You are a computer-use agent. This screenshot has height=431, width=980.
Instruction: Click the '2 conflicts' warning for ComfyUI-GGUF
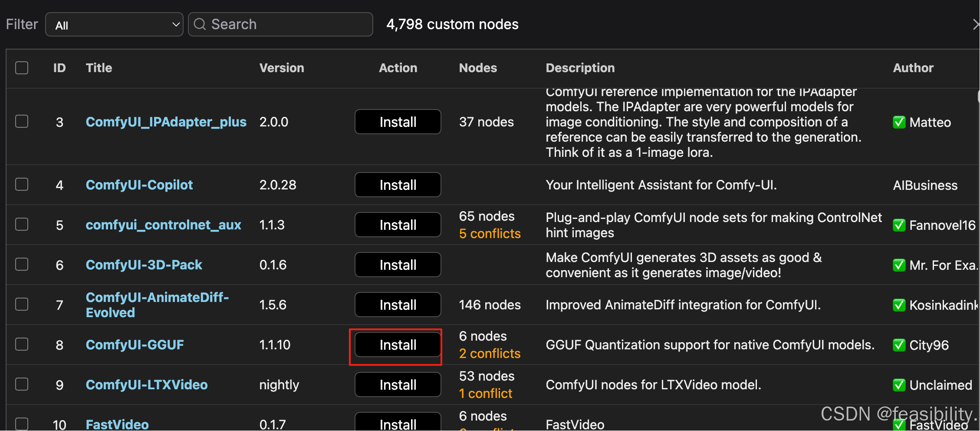490,353
